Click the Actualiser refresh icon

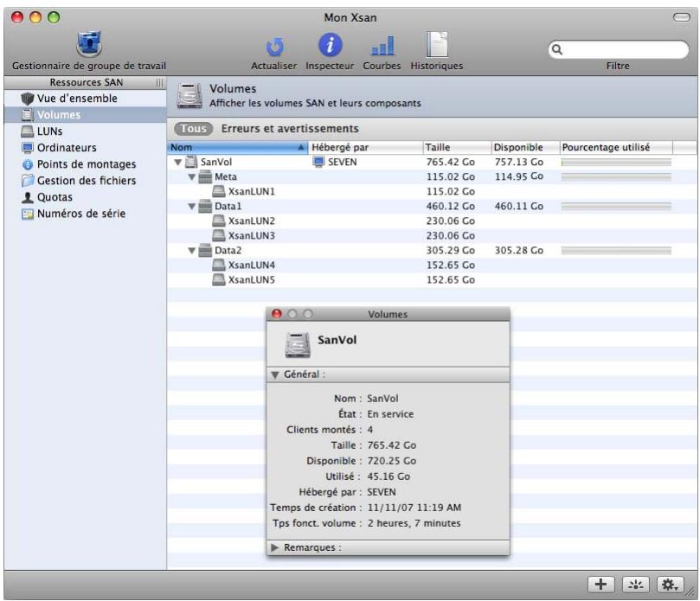point(274,47)
